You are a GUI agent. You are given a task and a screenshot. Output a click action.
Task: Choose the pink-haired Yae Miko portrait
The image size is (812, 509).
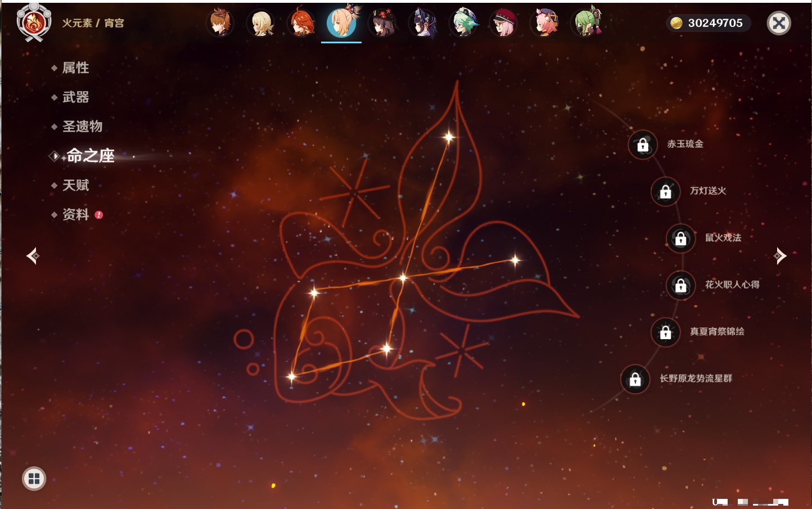coord(545,24)
